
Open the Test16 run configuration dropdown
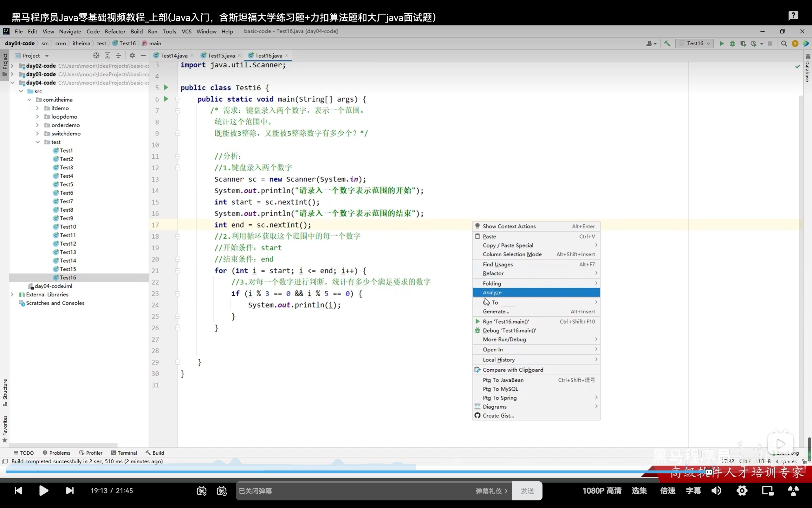click(694, 44)
